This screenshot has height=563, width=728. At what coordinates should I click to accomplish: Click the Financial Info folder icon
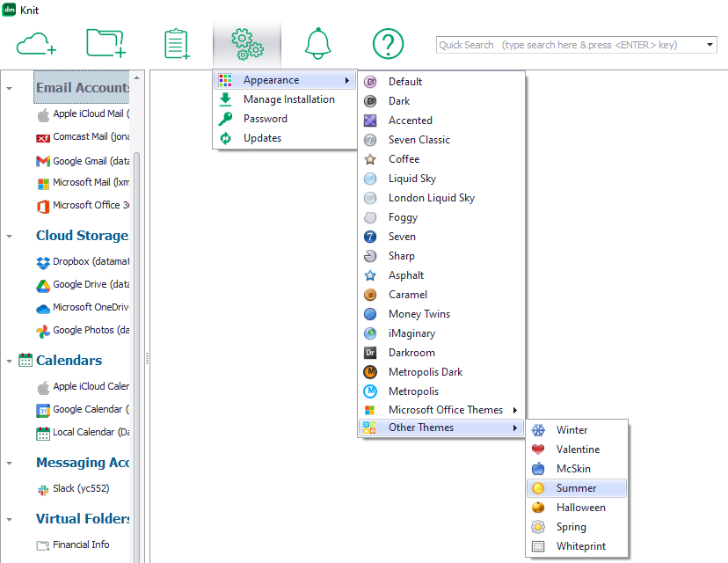click(43, 545)
